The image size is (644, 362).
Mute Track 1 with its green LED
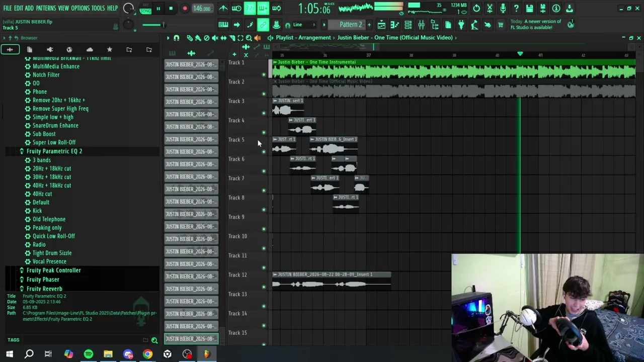point(264,74)
